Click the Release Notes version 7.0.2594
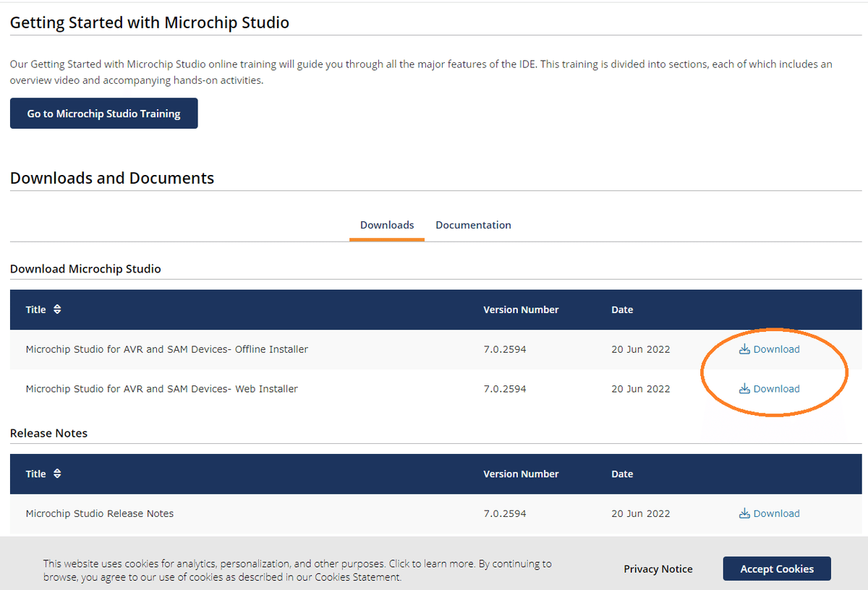 505,513
